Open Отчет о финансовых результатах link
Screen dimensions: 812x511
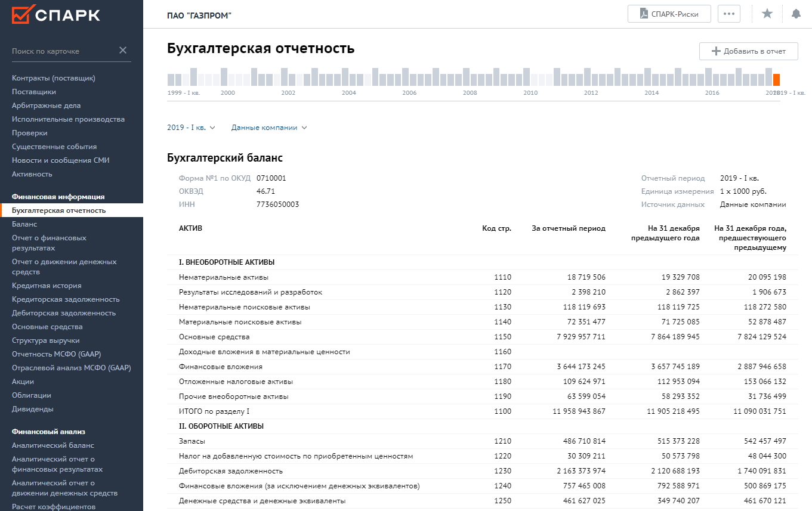pos(49,243)
